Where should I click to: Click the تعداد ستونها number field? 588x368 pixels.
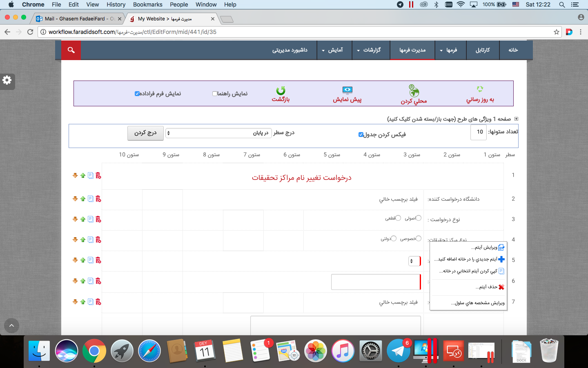coord(479,132)
